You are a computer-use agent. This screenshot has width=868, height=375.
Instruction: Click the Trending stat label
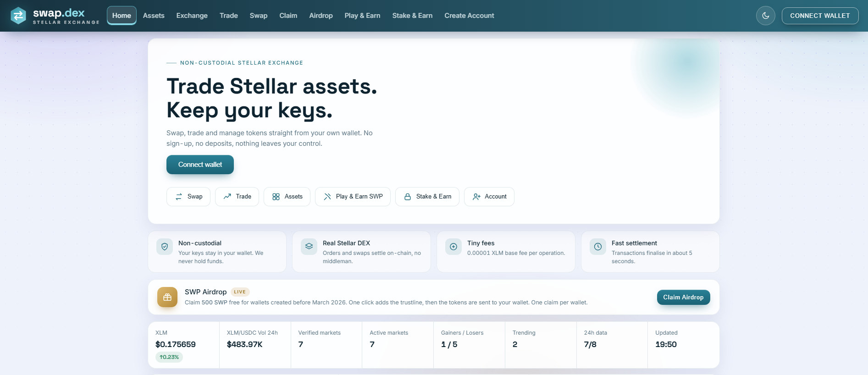coord(524,333)
